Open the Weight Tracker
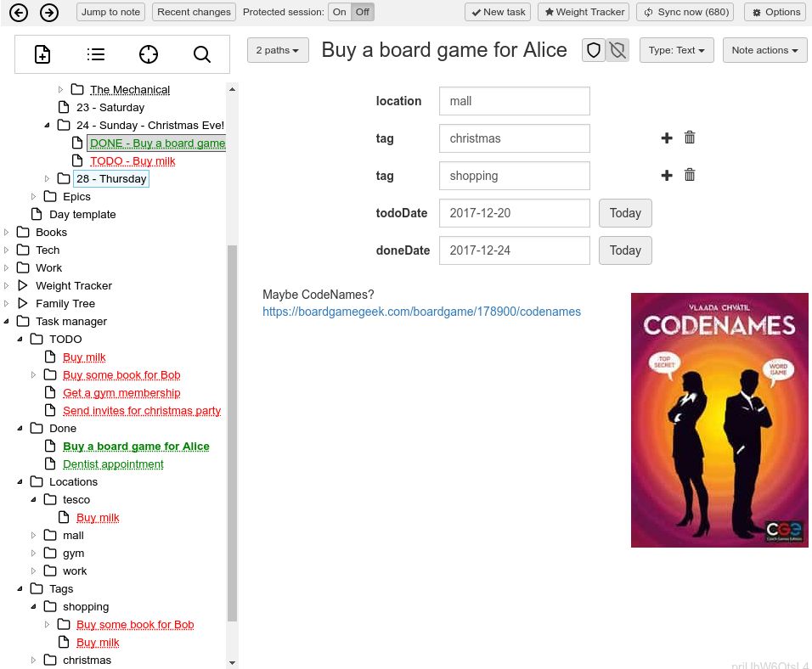 [584, 12]
